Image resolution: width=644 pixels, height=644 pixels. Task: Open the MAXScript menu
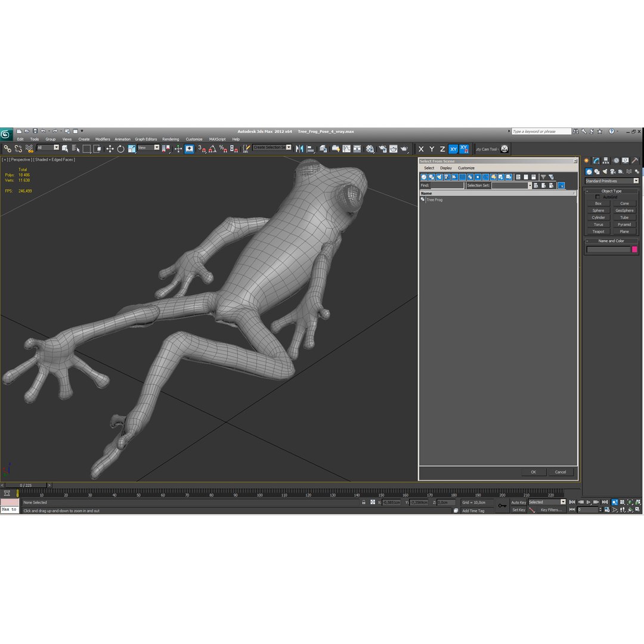pos(217,139)
